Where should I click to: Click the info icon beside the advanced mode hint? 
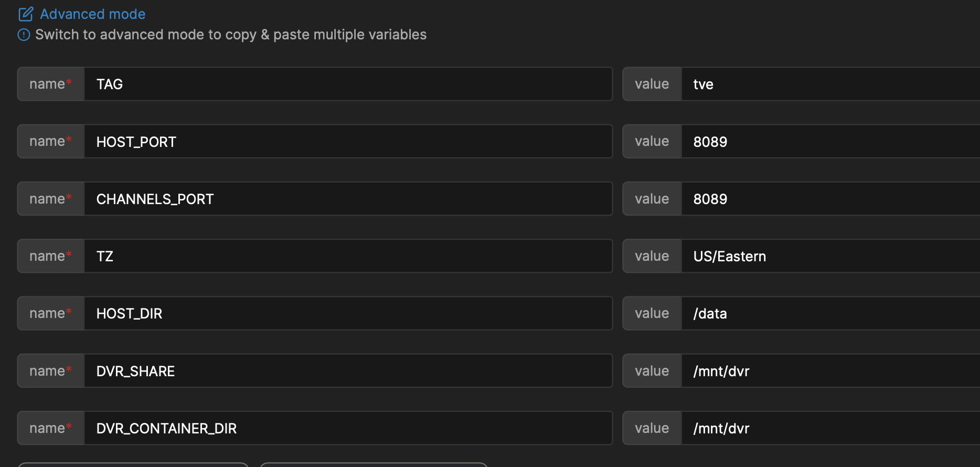(x=24, y=35)
